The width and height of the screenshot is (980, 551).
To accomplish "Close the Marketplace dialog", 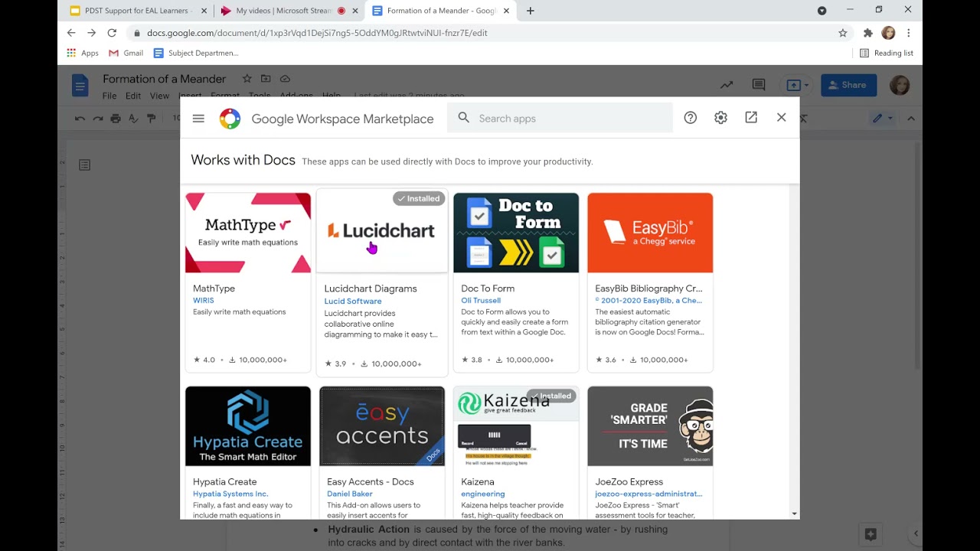I will [x=781, y=118].
